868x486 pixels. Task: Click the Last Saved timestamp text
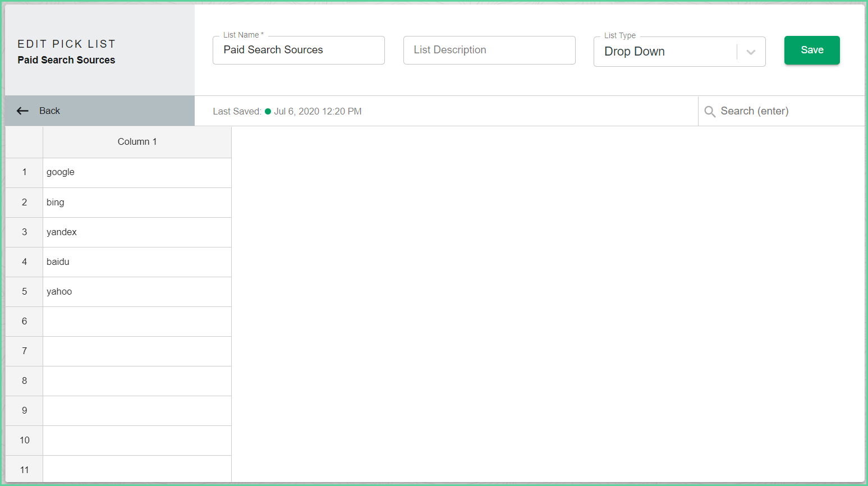(x=318, y=112)
